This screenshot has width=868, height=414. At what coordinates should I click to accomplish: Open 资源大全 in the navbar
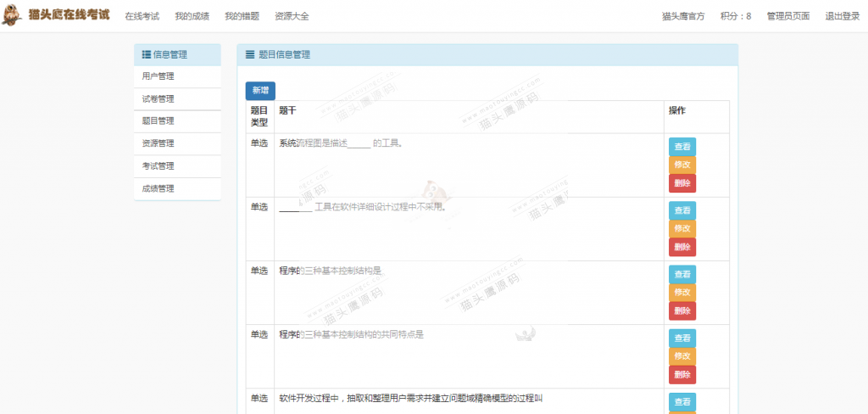coord(292,16)
